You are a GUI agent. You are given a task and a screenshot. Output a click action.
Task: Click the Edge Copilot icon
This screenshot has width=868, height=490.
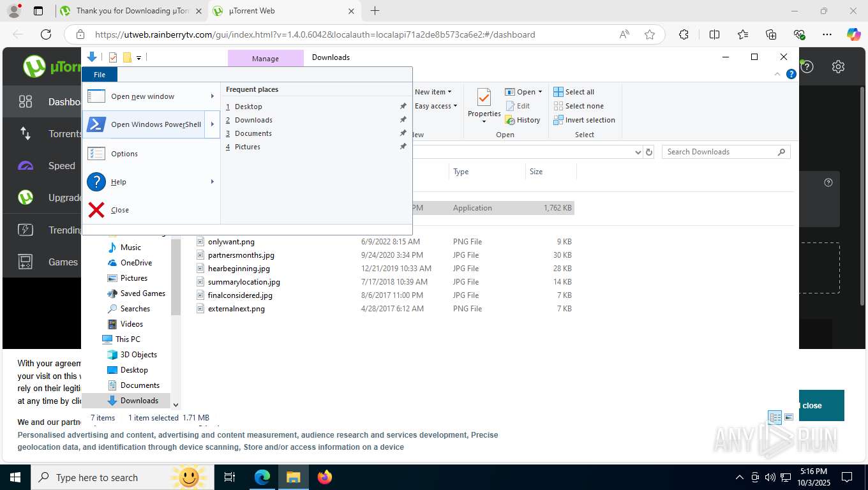point(853,34)
